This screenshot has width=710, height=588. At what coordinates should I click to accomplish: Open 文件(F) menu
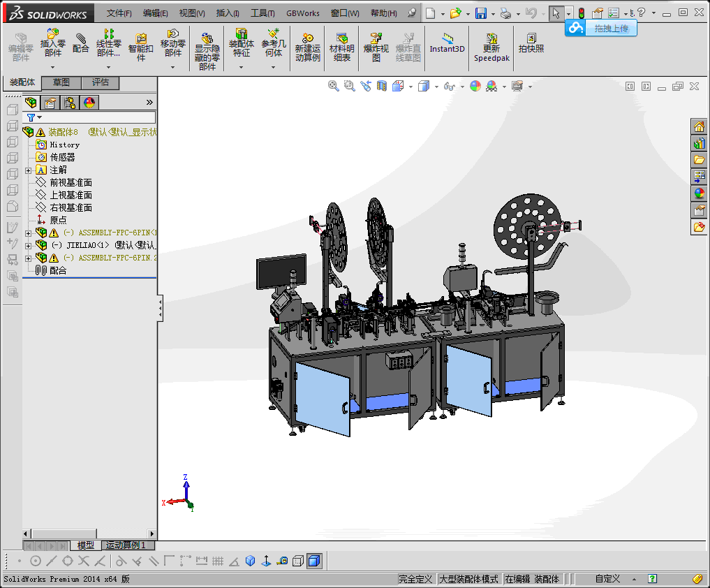pos(119,13)
